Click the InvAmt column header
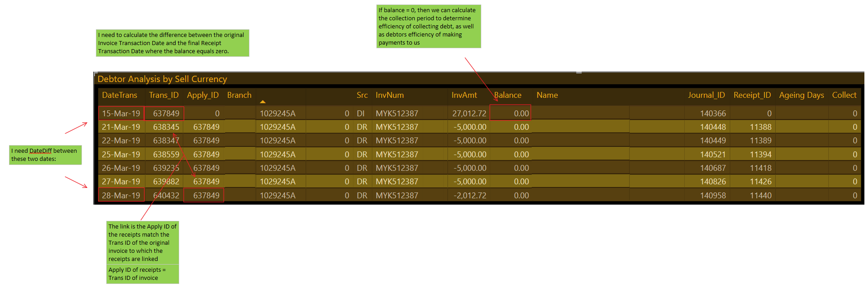The width and height of the screenshot is (868, 288). 464,95
